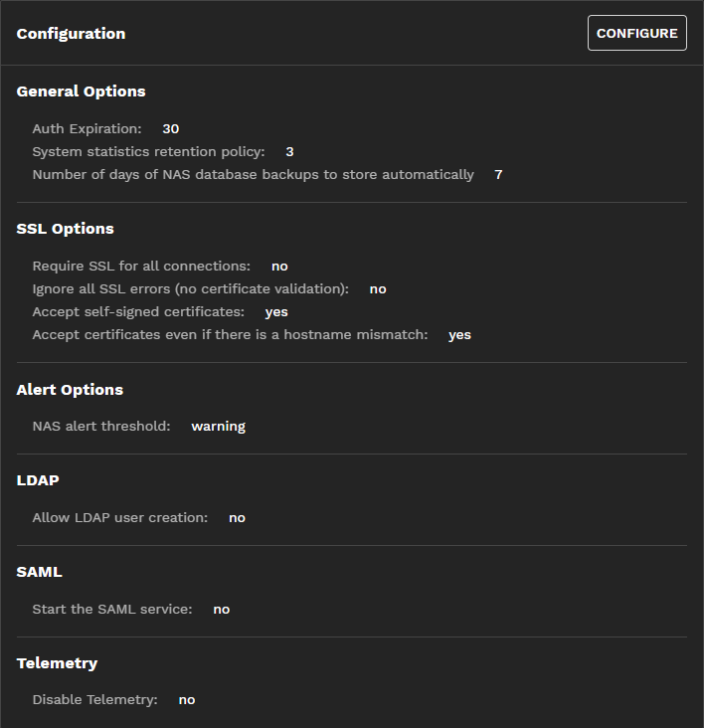Click the Allow LDAP user creation value
Viewport: 704px width, 728px height.
237,518
